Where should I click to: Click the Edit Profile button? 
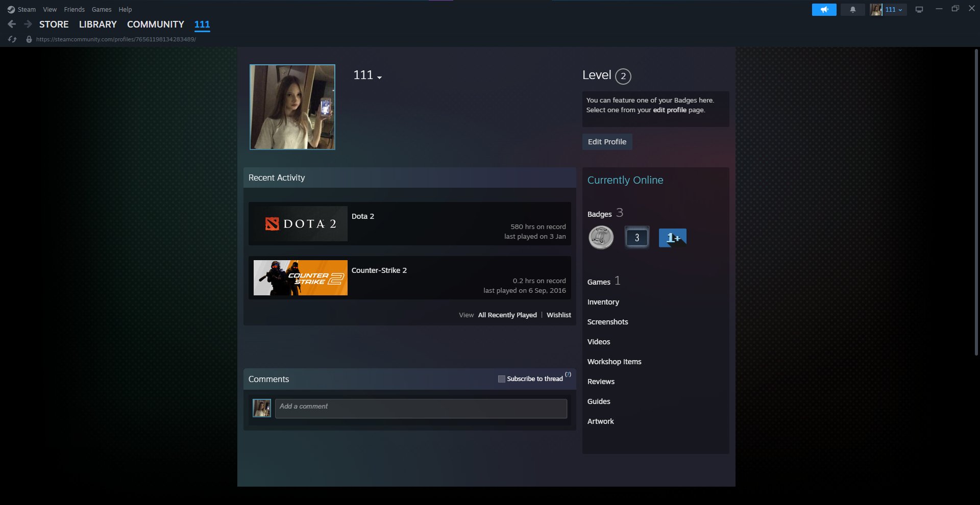pos(607,142)
